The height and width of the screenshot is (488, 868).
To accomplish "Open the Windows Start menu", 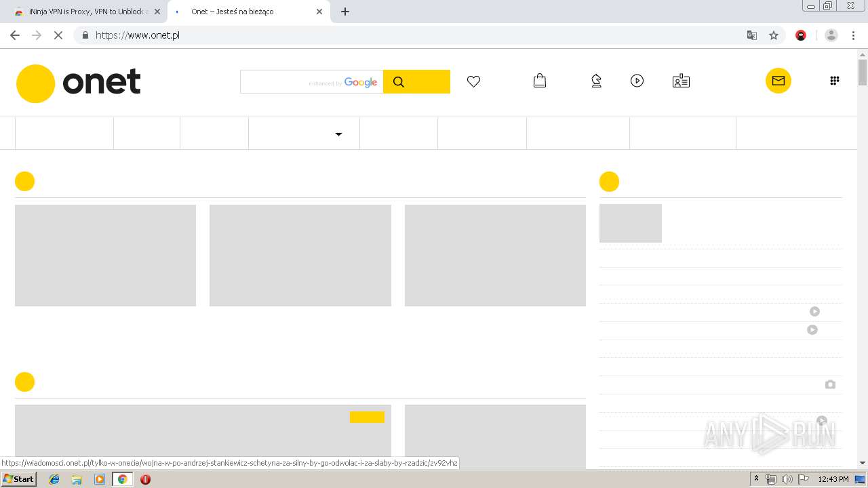I will [18, 479].
